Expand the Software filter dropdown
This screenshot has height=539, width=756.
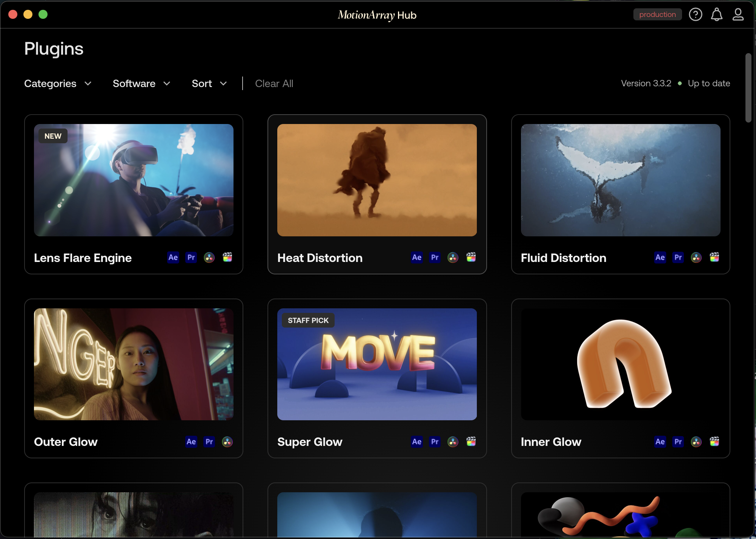[141, 83]
